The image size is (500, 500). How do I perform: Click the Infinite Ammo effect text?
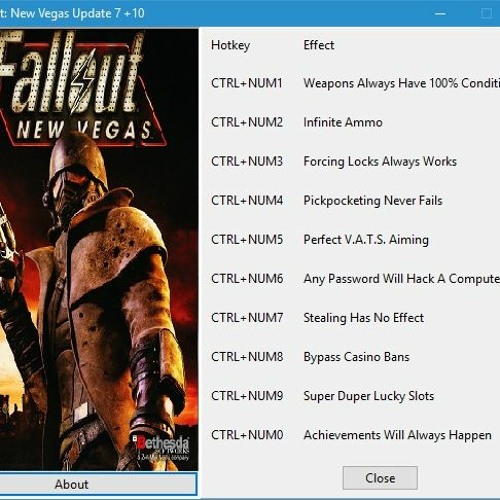343,122
